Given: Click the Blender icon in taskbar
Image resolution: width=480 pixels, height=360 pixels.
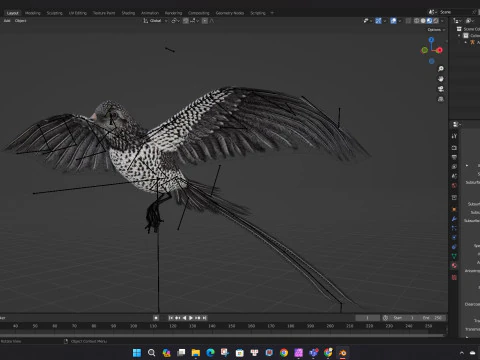Looking at the screenshot, I should 342,353.
